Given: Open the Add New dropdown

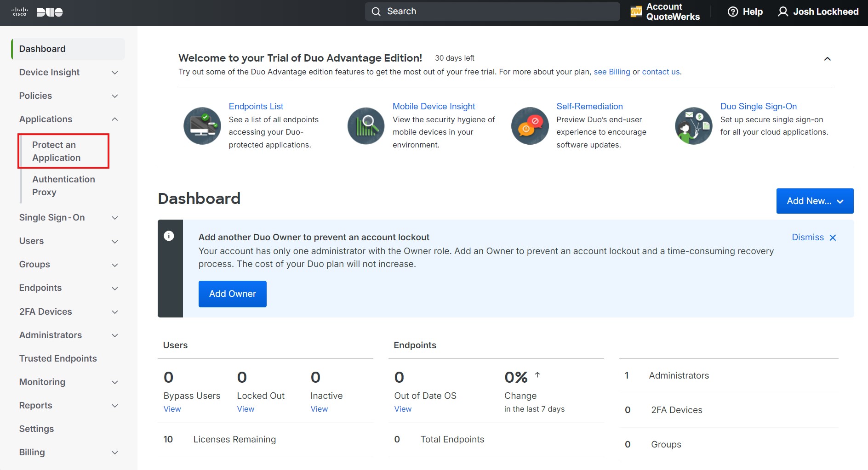Looking at the screenshot, I should click(x=815, y=201).
